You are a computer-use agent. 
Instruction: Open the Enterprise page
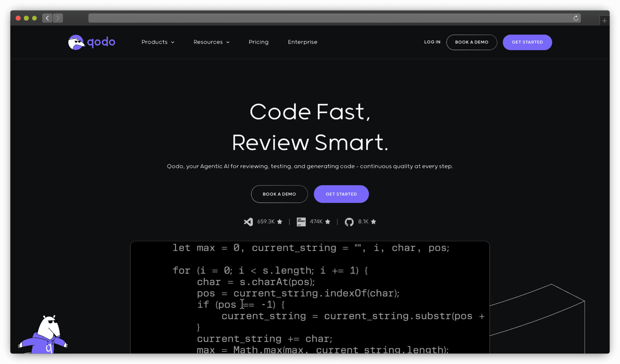coord(302,42)
